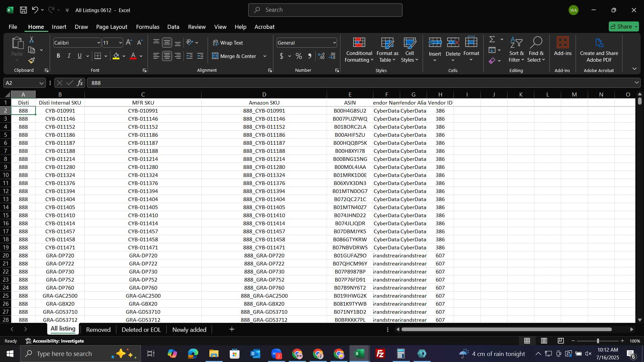Toggle Align Left
Screen dimensions: 644x362
(x=156, y=56)
